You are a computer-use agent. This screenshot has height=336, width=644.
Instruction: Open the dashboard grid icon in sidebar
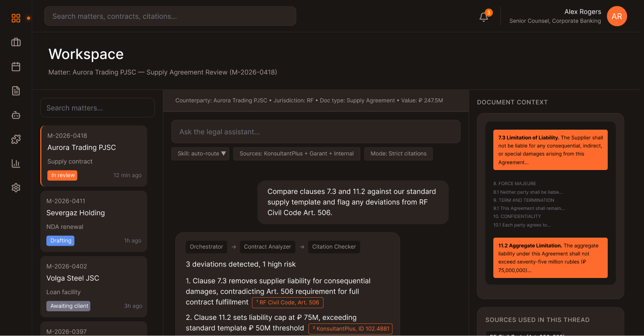click(x=16, y=18)
